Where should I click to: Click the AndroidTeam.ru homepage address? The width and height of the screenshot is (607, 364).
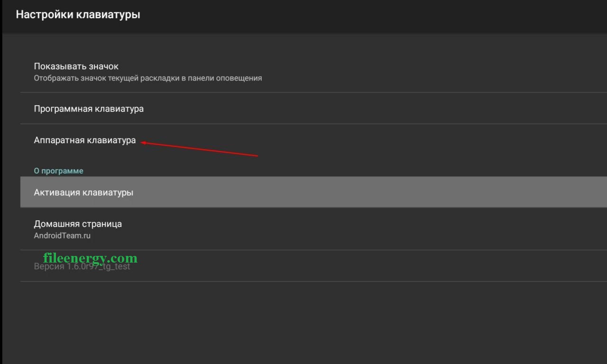click(62, 236)
